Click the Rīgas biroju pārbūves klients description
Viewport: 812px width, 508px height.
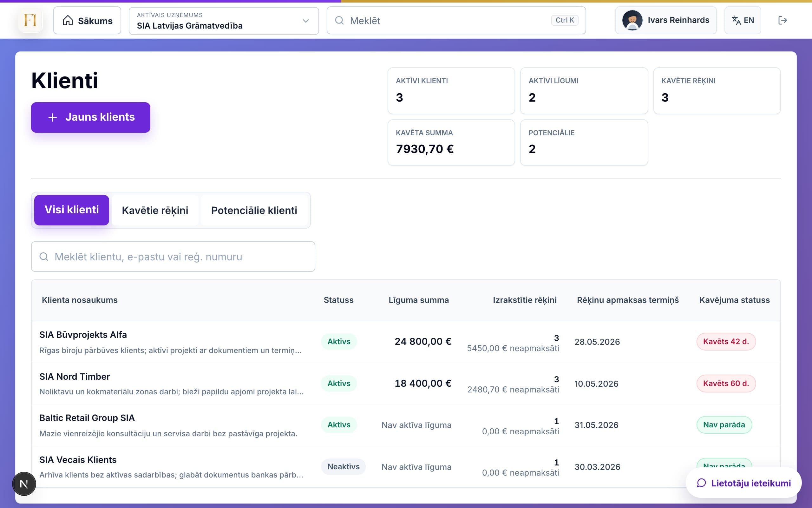click(x=170, y=351)
